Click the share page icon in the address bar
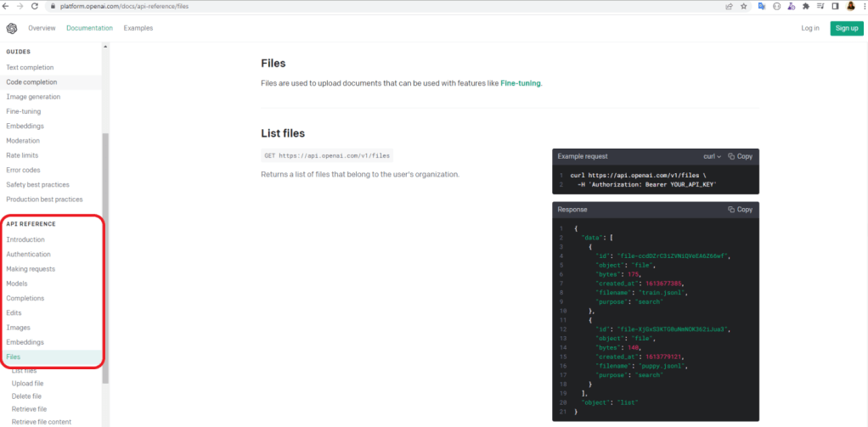The image size is (868, 427). [729, 6]
